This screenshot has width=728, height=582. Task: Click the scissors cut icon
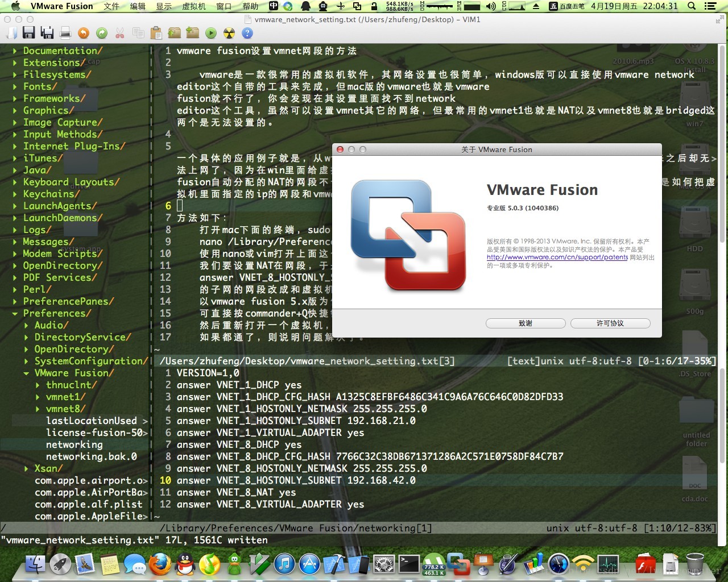pyautogui.click(x=120, y=33)
